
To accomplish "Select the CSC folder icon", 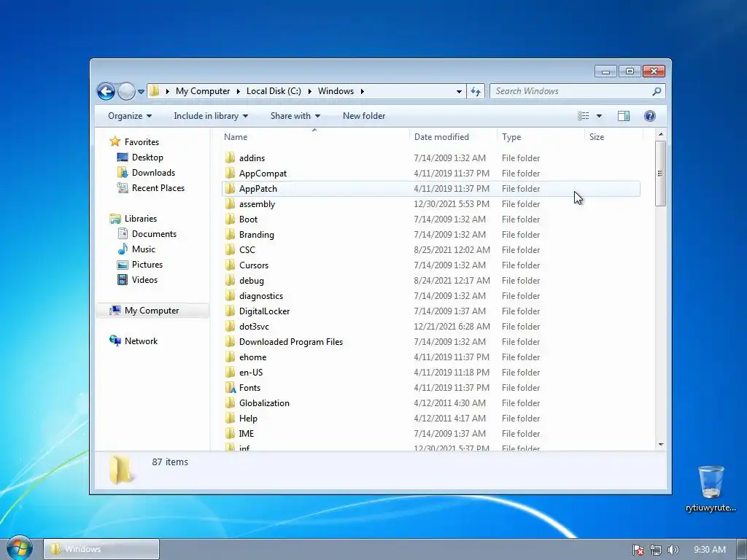I will point(230,249).
